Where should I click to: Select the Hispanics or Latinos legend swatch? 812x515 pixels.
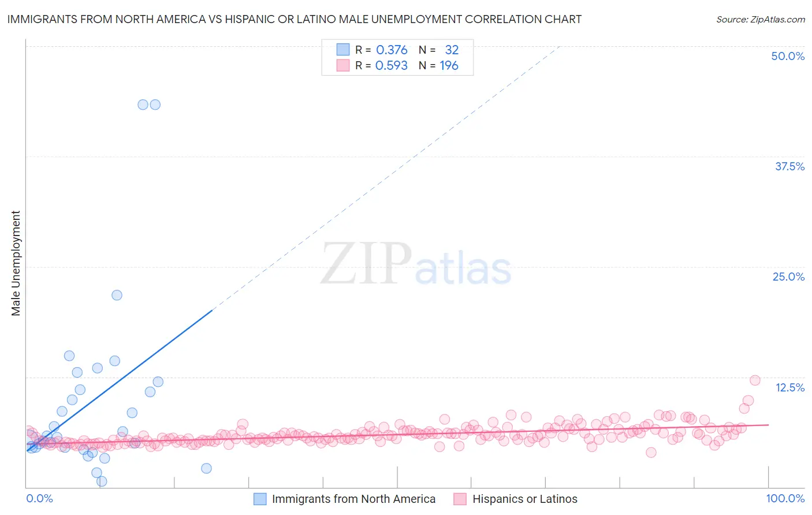460,499
